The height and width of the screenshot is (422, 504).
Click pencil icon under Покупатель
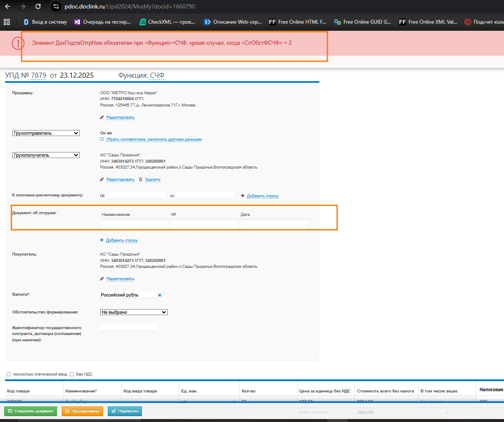102,279
